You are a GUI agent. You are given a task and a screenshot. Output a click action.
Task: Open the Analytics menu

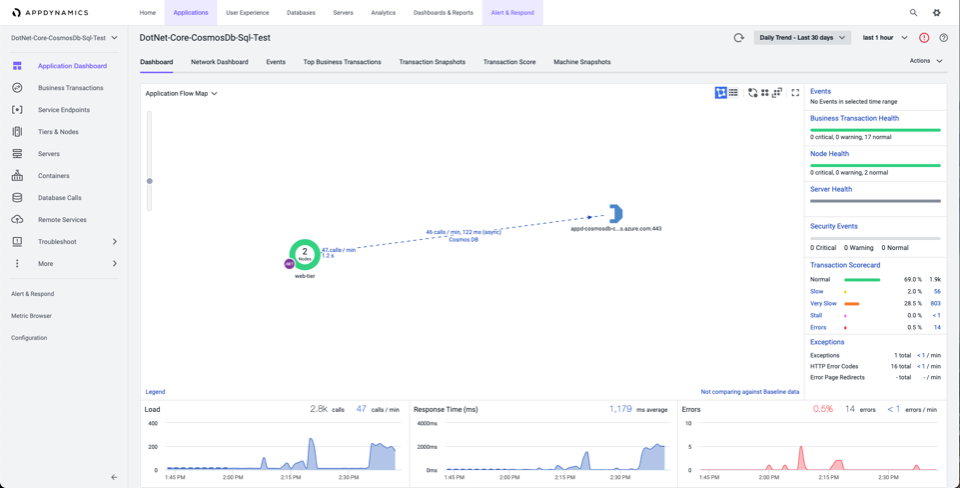(x=383, y=12)
